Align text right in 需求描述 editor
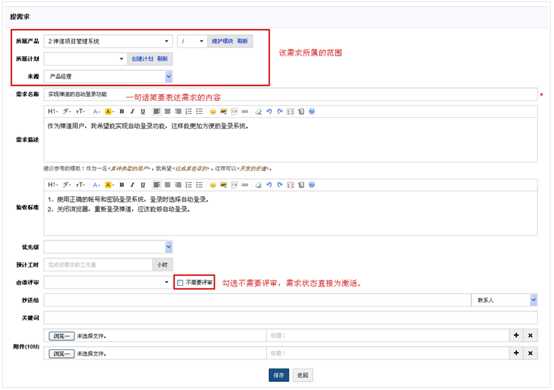The width and height of the screenshot is (554, 390). tap(178, 111)
